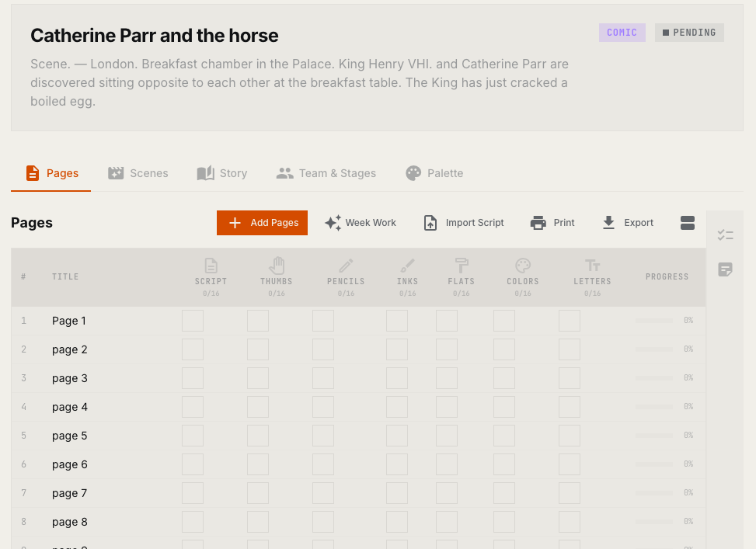Click the Script column header icon
Image resolution: width=756 pixels, height=549 pixels.
211,266
